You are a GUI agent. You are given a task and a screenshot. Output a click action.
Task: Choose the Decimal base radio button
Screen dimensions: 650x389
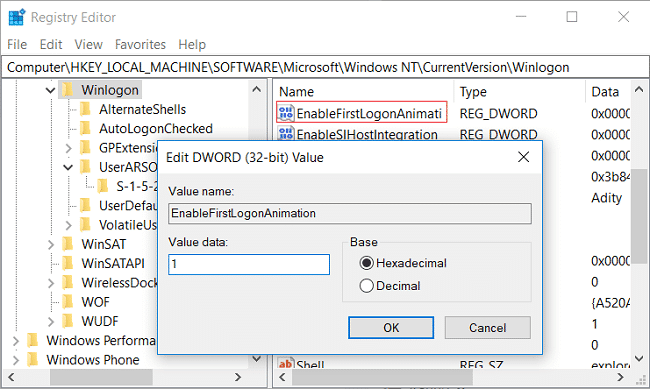point(366,286)
